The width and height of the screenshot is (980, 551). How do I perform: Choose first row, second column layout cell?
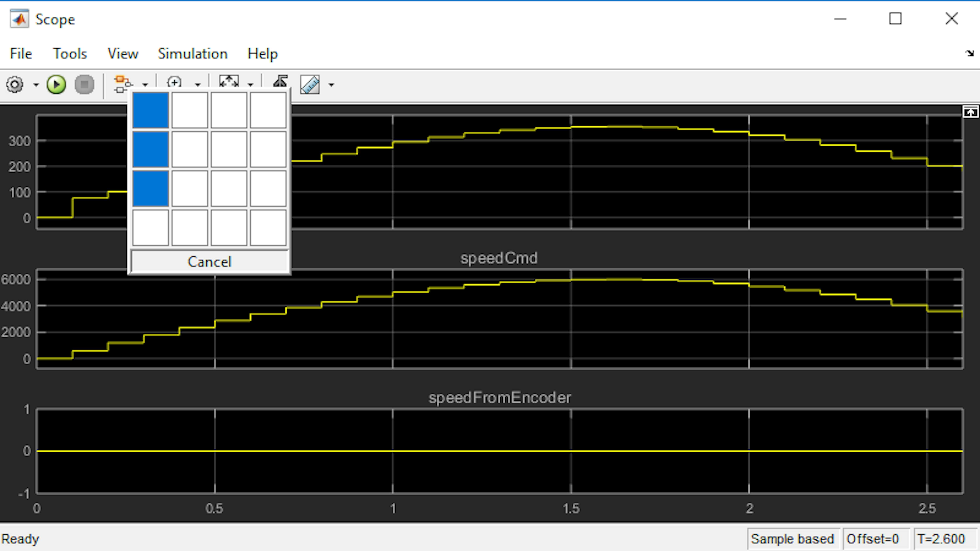click(190, 110)
